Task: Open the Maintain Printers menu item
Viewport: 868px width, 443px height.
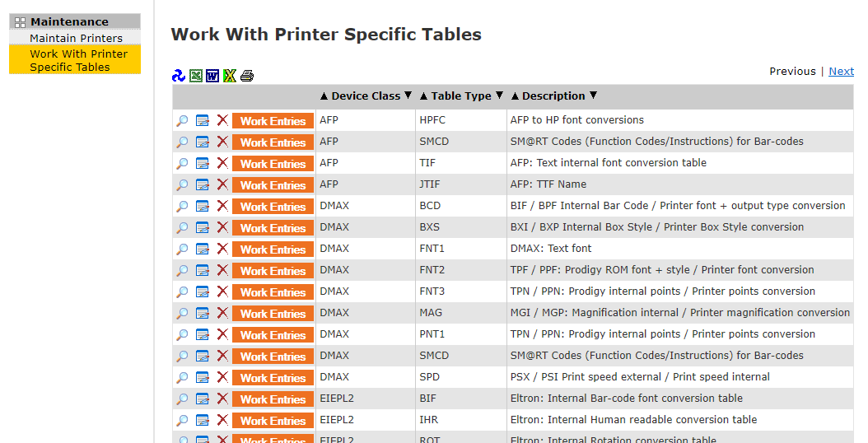Action: [x=76, y=38]
